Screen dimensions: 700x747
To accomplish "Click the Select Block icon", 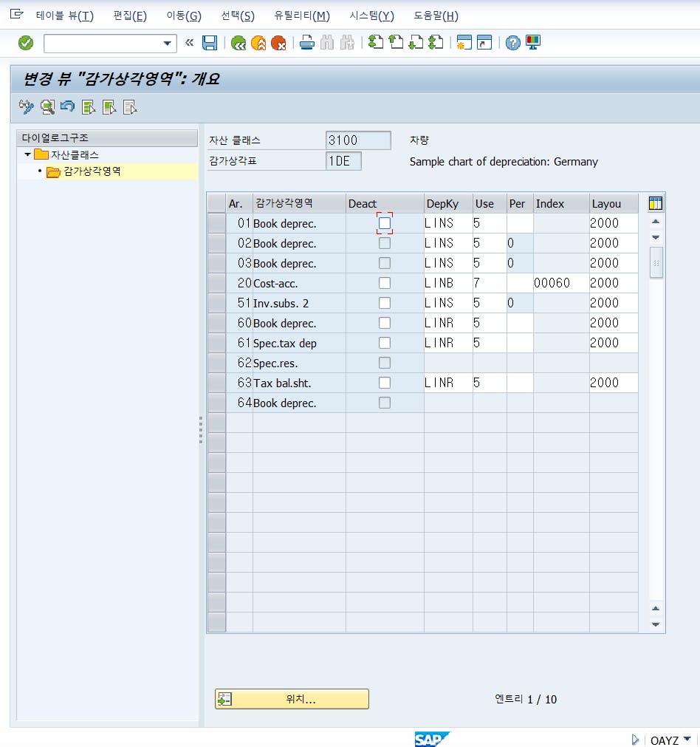I will [x=109, y=107].
